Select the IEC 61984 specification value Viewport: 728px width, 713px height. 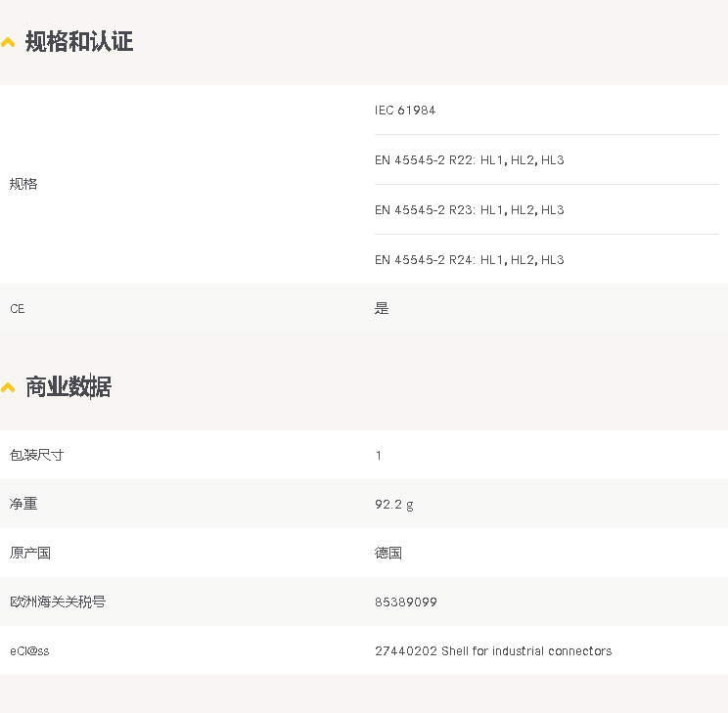405,111
